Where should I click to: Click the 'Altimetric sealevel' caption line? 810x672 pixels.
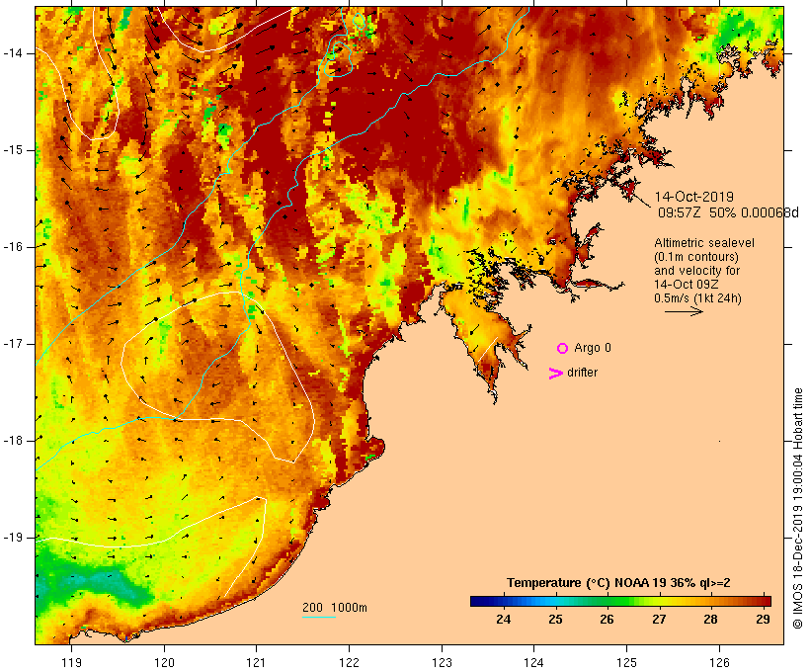[704, 243]
